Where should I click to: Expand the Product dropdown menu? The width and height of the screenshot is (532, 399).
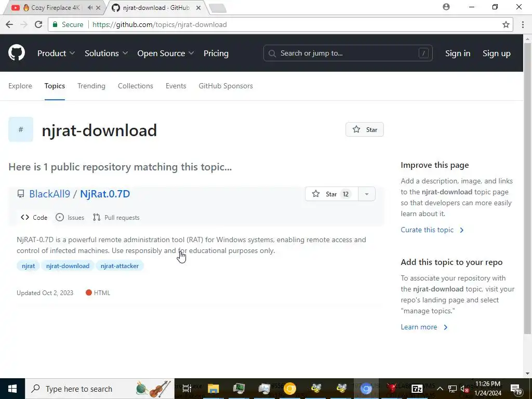point(56,54)
